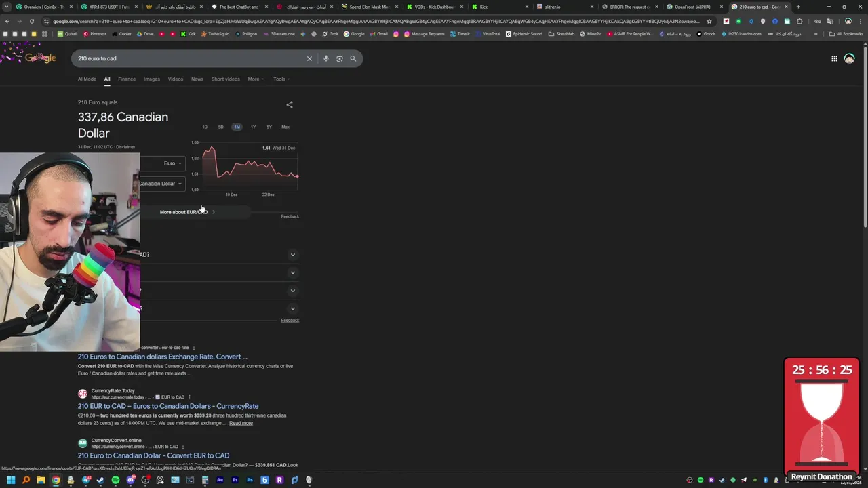Screen dimensions: 868x488
Task: Open the Wise 210 Euros to Canadian dollars result
Action: tap(163, 357)
